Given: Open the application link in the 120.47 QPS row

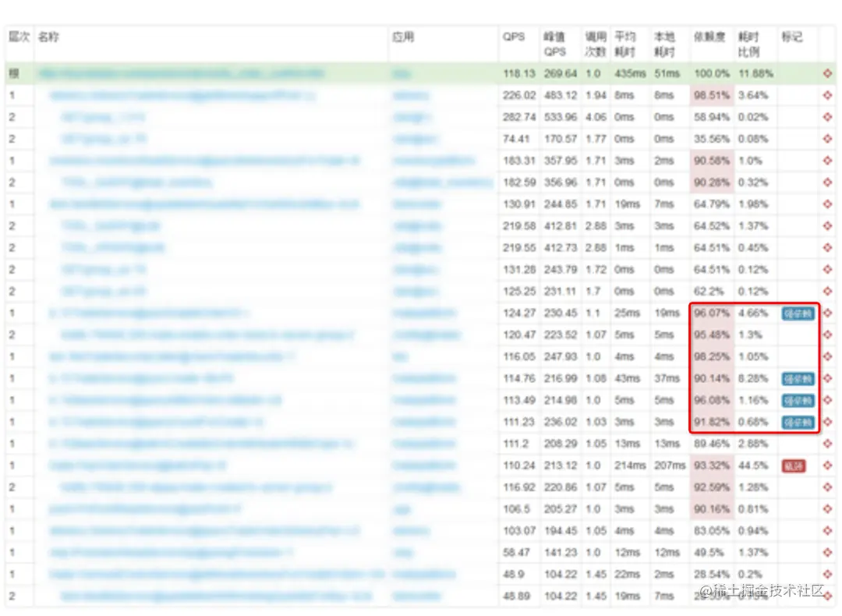Looking at the screenshot, I should 426,335.
